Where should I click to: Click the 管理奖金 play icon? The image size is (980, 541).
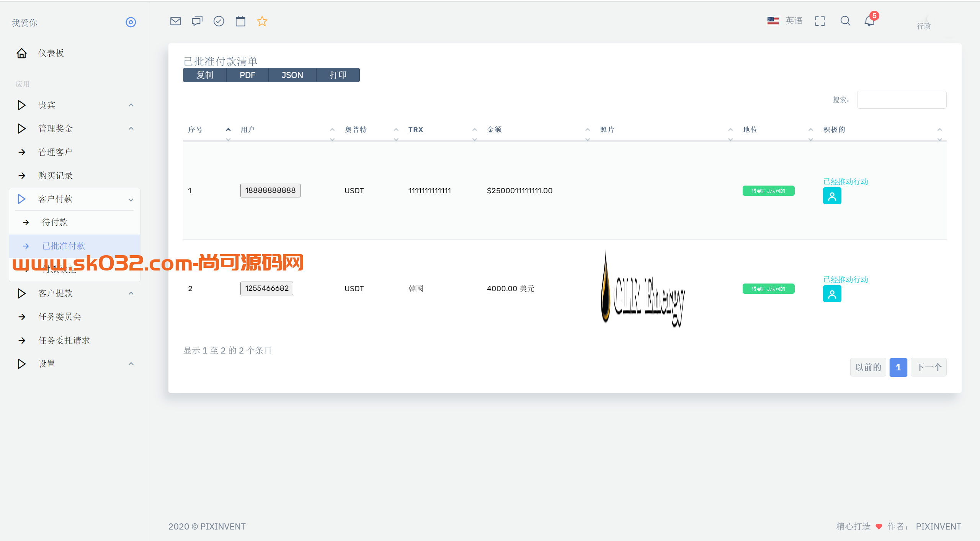pyautogui.click(x=22, y=129)
